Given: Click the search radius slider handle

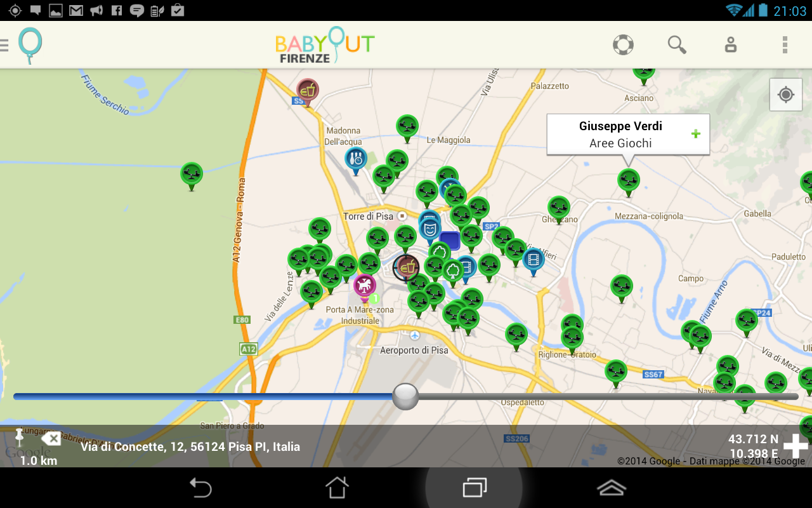Looking at the screenshot, I should 405,396.
